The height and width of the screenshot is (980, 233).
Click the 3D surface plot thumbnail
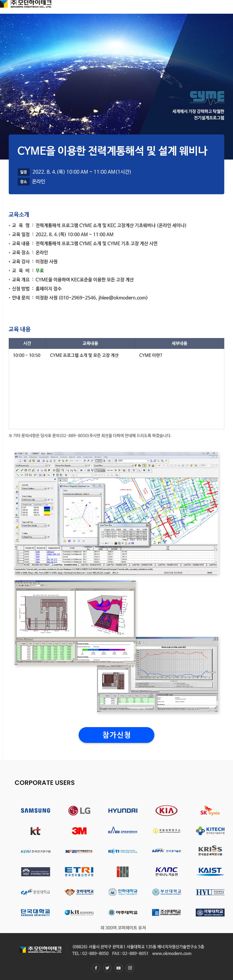coord(105,612)
